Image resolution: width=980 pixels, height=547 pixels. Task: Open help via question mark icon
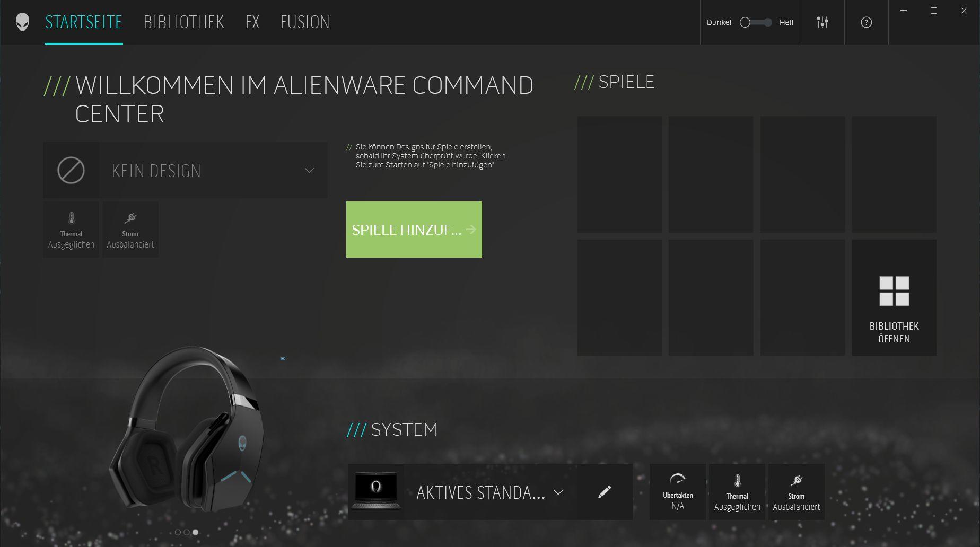[866, 22]
